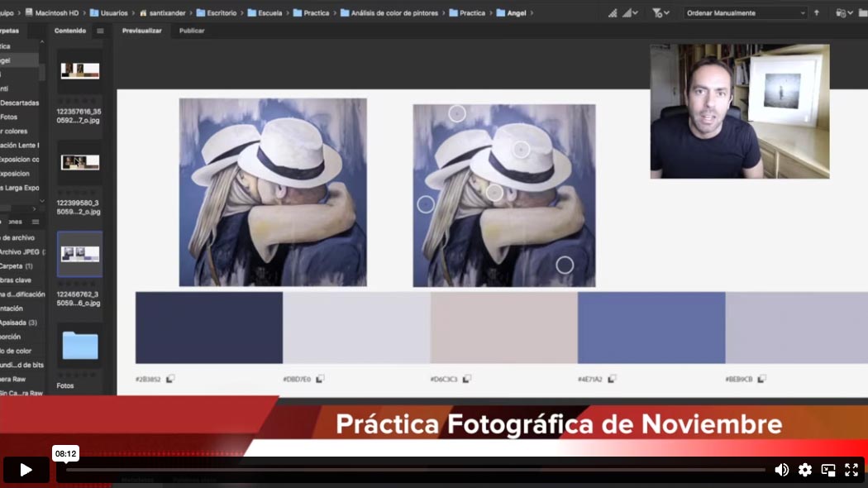Click the original painting preview image
The image size is (868, 488).
coord(273,192)
